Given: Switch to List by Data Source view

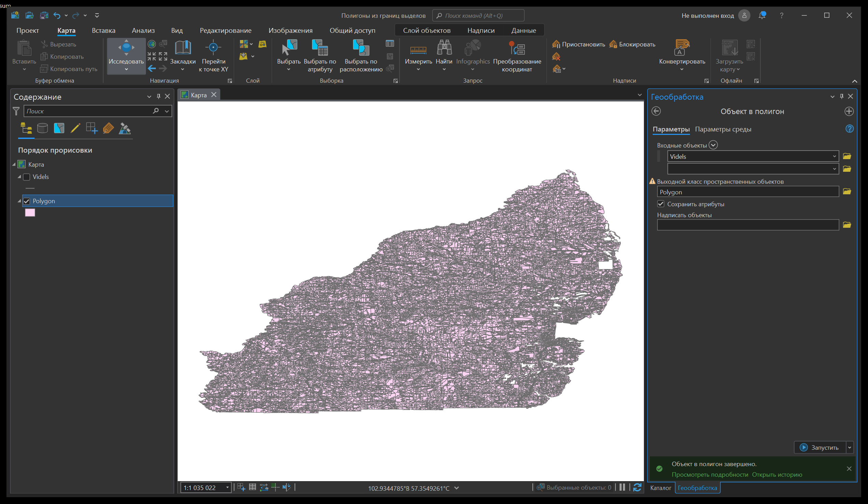Looking at the screenshot, I should click(42, 128).
